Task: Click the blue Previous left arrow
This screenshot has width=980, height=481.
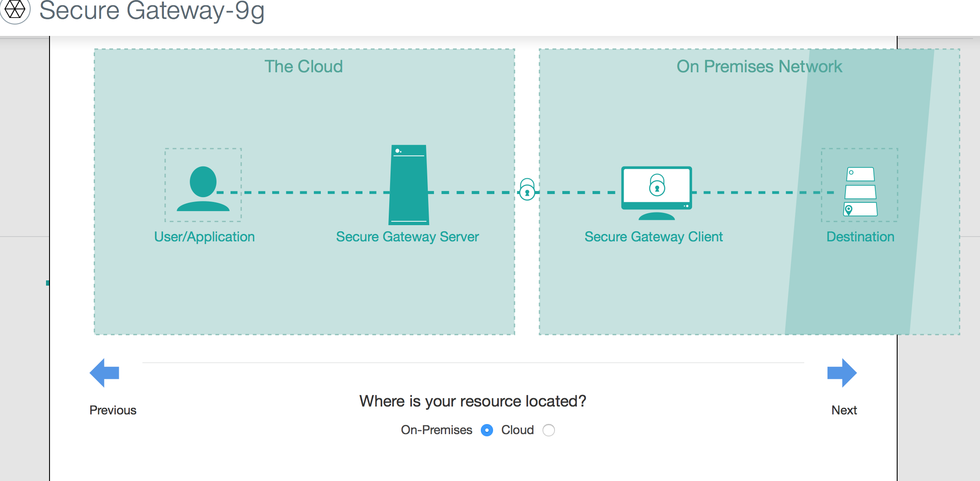Action: point(105,373)
